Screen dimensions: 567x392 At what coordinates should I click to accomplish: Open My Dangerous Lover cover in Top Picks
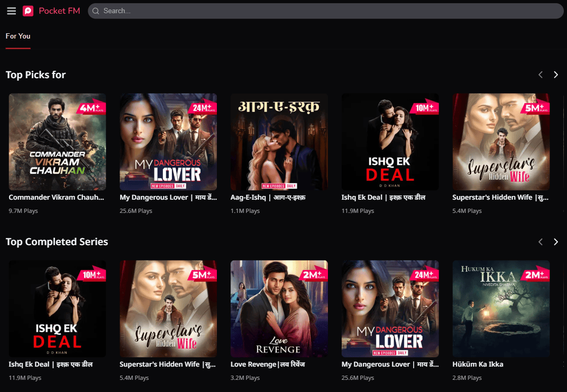[168, 142]
